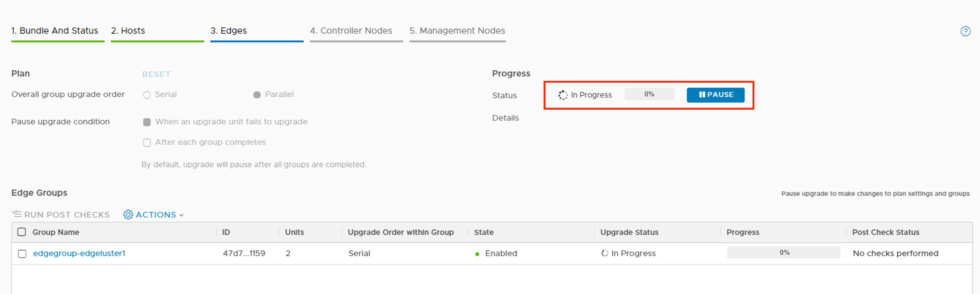Image resolution: width=980 pixels, height=294 pixels.
Task: Click the edge group's In Progress spinner
Action: coord(604,253)
